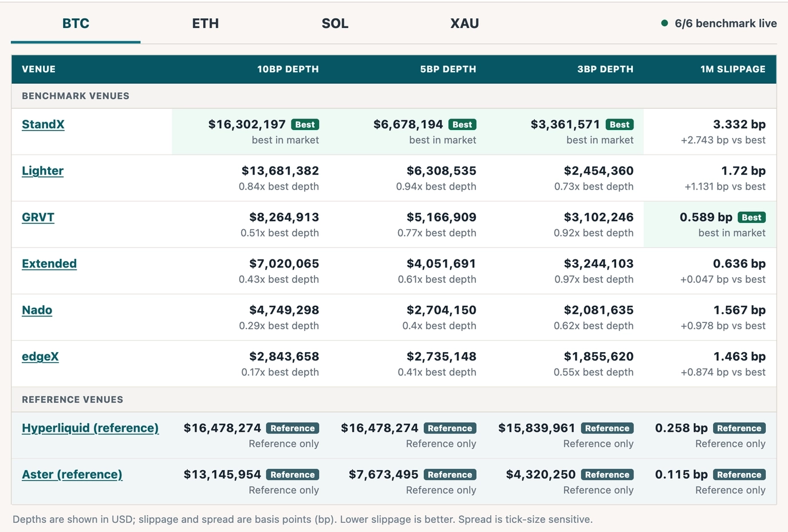Image resolution: width=788 pixels, height=532 pixels.
Task: Select GRVT 5bp depth value $5,166,909
Action: 442,217
